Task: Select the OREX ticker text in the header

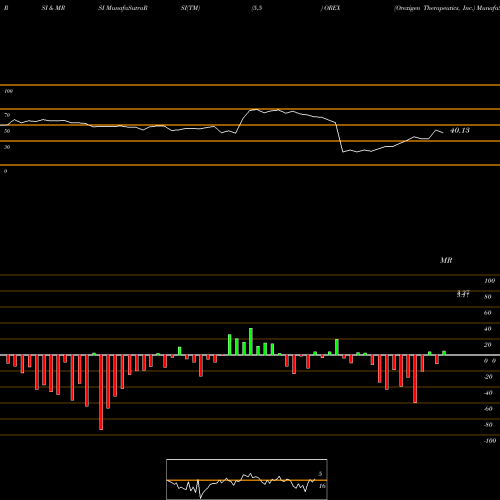Action: click(x=332, y=8)
